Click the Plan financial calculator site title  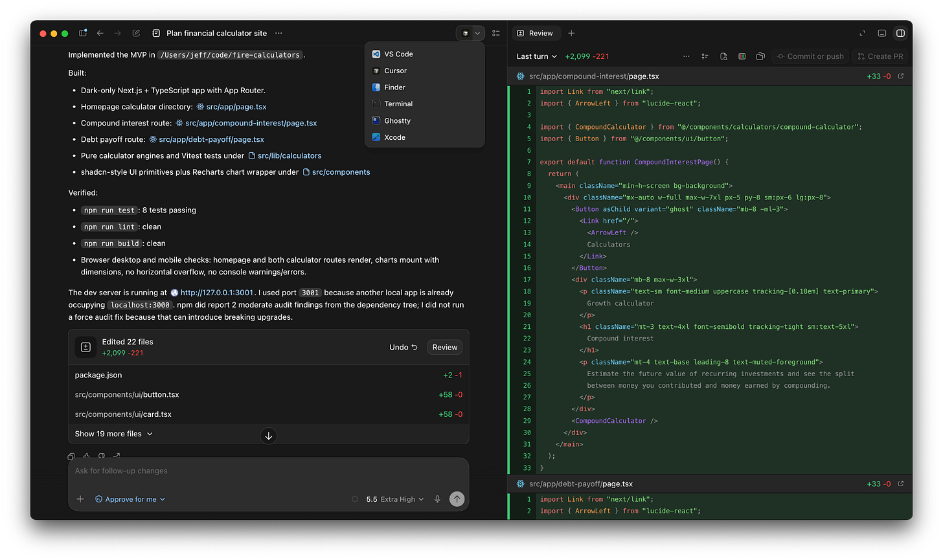[216, 33]
